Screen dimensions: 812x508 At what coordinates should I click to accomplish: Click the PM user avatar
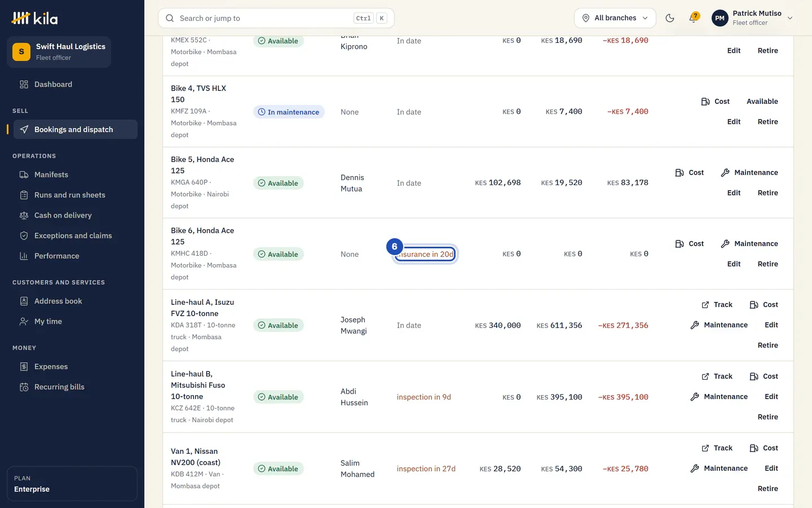click(x=720, y=18)
